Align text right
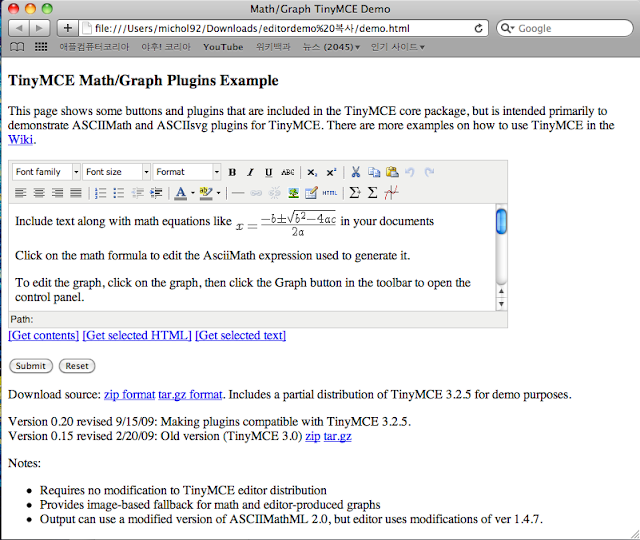This screenshot has height=540, width=640. point(57,193)
